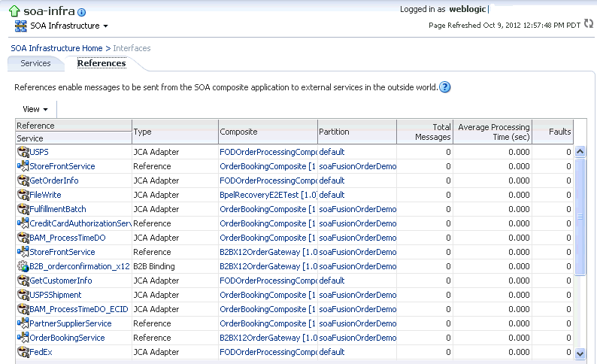The width and height of the screenshot is (597, 364).
Task: Click the adapter icon for GetCustomerInfo
Action: click(23, 281)
